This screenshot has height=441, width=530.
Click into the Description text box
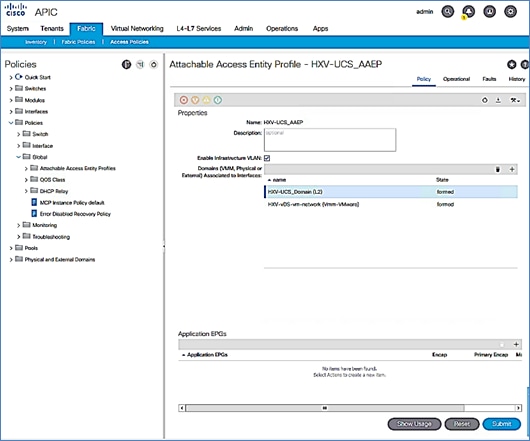(330, 140)
